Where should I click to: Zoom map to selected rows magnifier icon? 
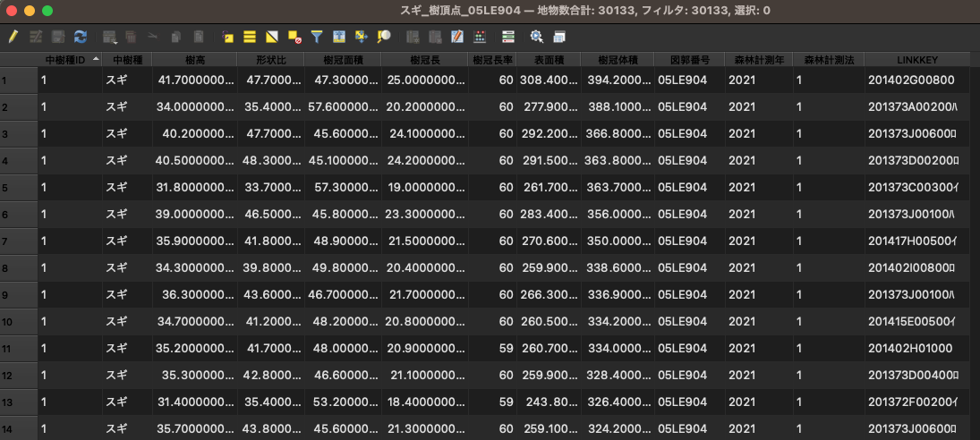tap(384, 37)
